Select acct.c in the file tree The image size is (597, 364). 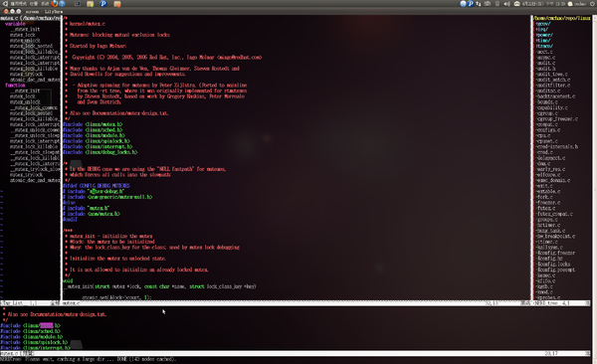coord(544,52)
